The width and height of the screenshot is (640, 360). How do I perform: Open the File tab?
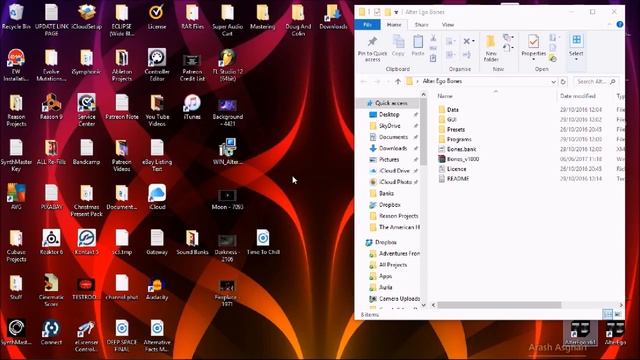coord(367,24)
